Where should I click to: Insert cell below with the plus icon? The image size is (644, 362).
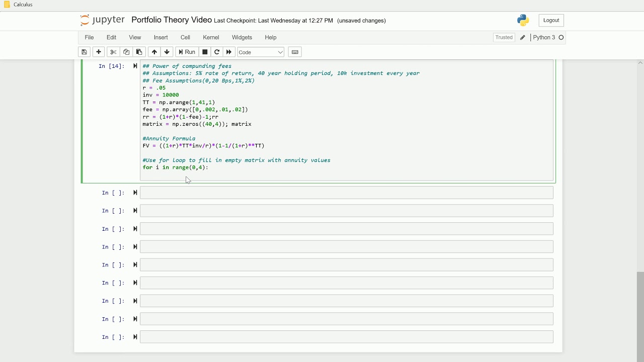(99, 52)
